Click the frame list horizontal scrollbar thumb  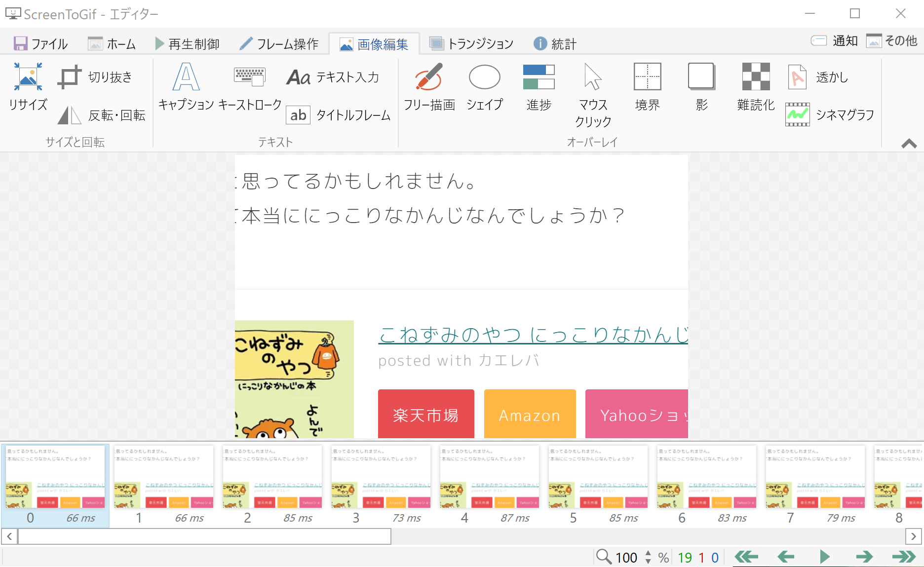click(x=205, y=536)
